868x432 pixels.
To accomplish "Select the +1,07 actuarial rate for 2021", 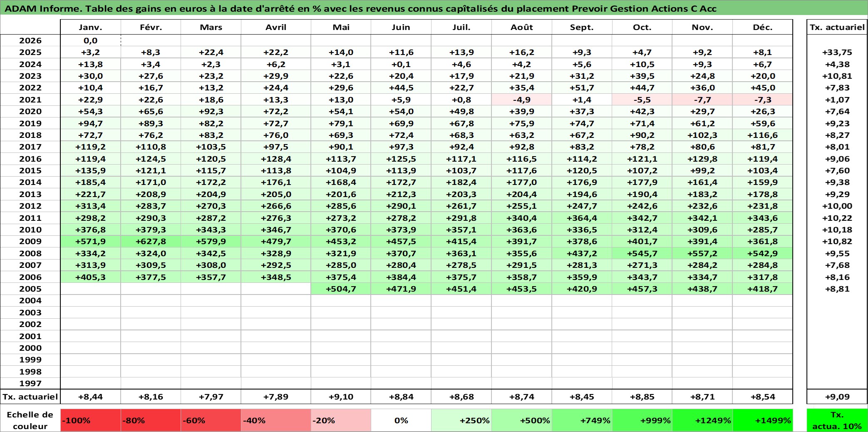I will point(837,100).
